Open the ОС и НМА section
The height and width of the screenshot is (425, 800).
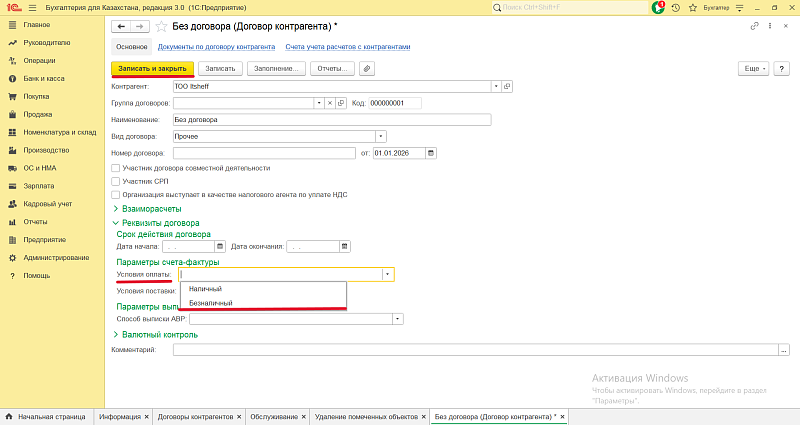pyautogui.click(x=39, y=168)
